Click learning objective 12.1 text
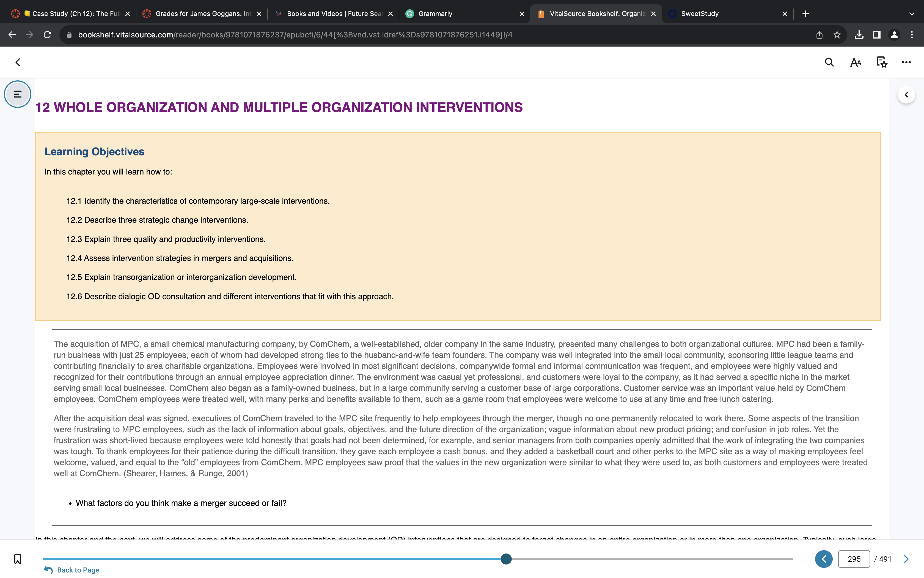This screenshot has width=924, height=578. point(198,201)
